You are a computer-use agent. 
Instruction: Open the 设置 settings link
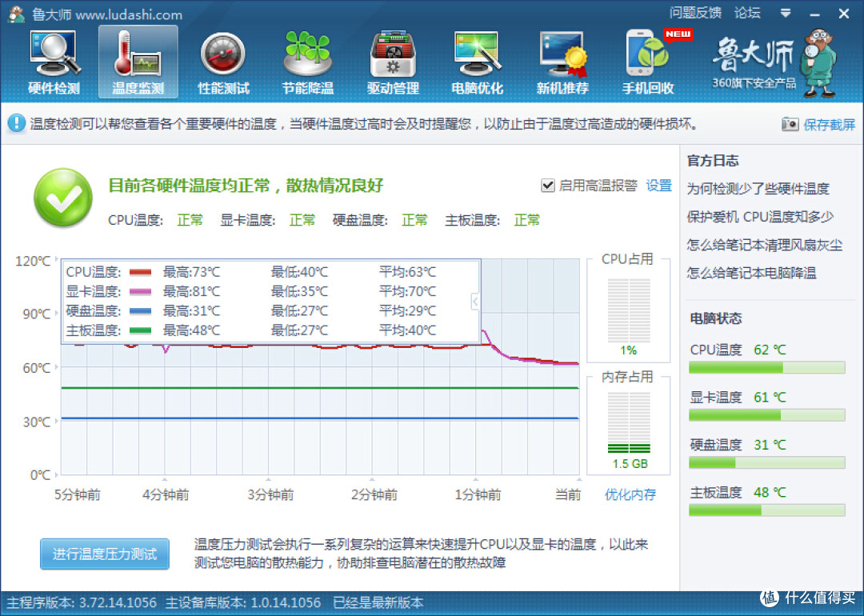658,186
